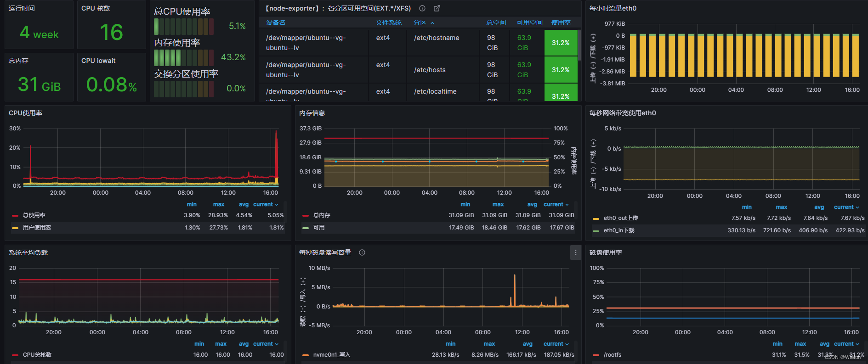Screen dimensions: 868x364
Task: Sort the table by the 文件系统 column
Action: click(389, 22)
